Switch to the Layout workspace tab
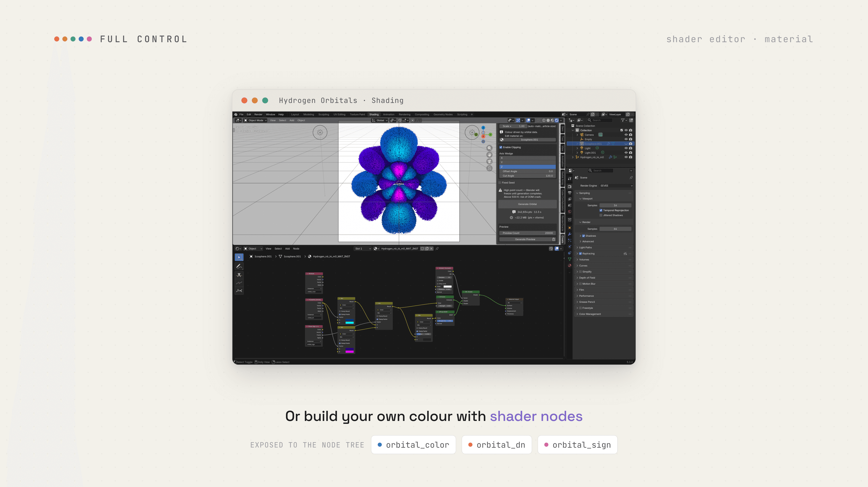 (295, 115)
